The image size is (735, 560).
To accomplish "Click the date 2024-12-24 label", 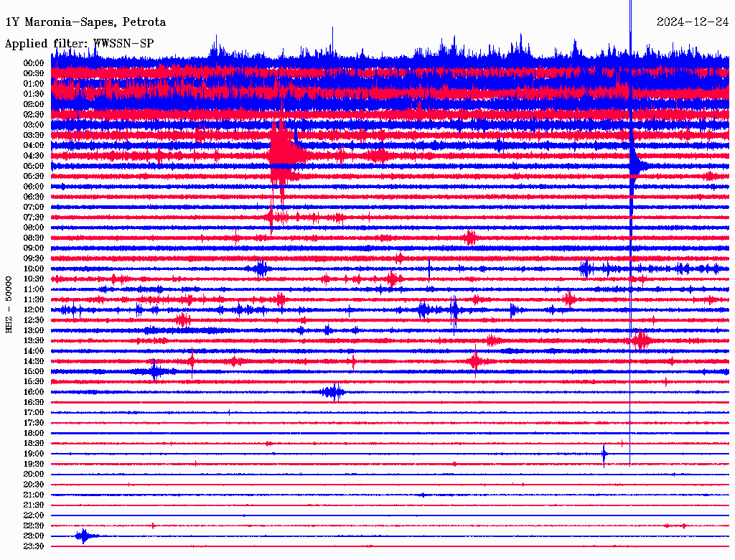I will [x=693, y=22].
